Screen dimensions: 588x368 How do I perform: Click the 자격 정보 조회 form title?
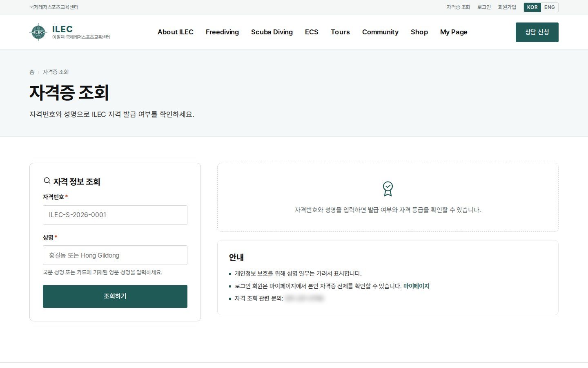77,182
